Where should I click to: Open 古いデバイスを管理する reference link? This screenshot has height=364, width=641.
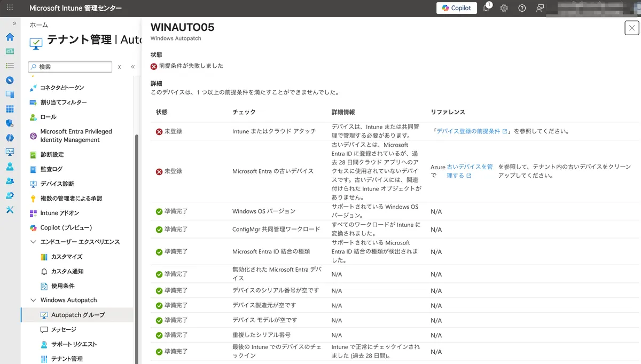click(470, 171)
